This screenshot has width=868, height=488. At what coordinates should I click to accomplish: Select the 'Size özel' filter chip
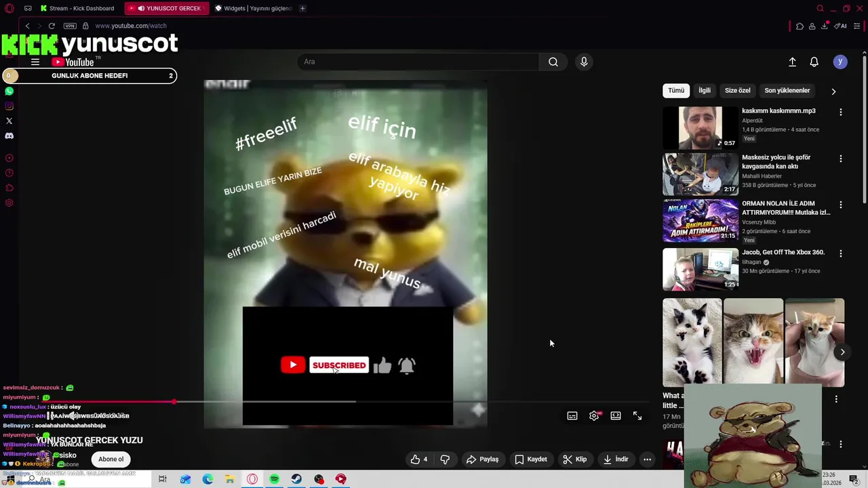[x=738, y=90]
